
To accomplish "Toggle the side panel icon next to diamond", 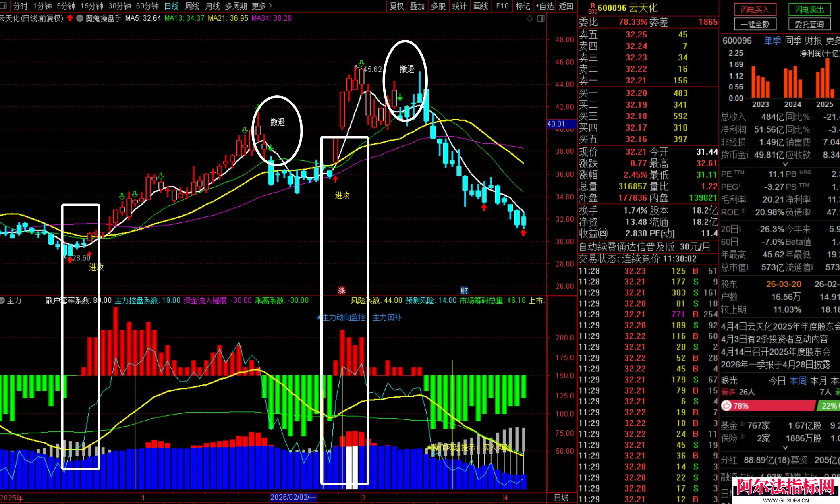I will click(x=541, y=18).
